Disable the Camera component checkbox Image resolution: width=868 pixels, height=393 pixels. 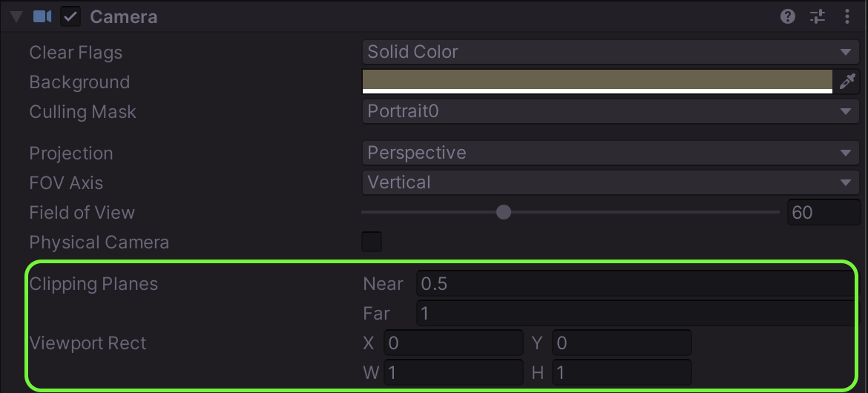coord(70,16)
